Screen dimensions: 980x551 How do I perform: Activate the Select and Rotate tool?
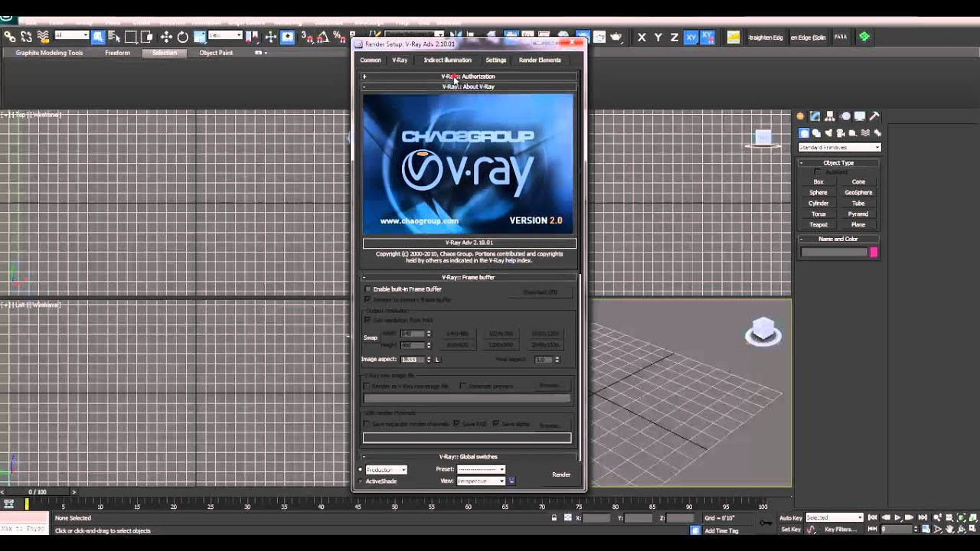pyautogui.click(x=183, y=37)
